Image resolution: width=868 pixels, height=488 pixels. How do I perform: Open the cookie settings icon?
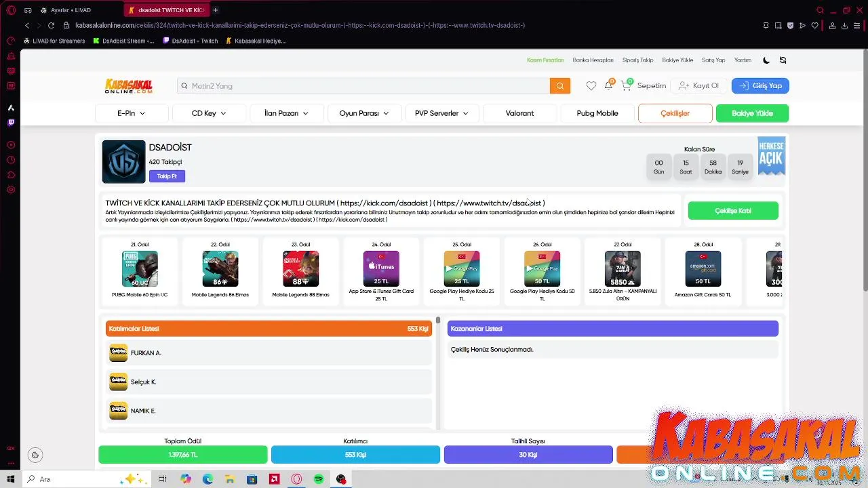(x=35, y=455)
